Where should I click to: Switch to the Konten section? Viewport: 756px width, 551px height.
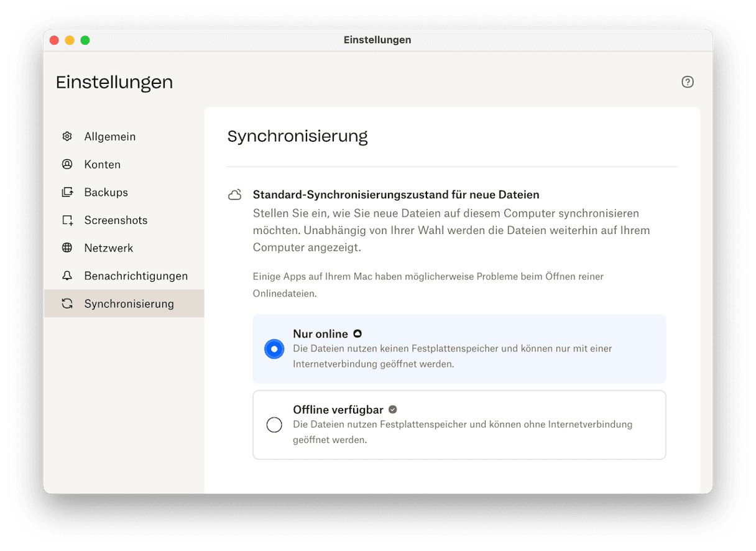pos(102,164)
